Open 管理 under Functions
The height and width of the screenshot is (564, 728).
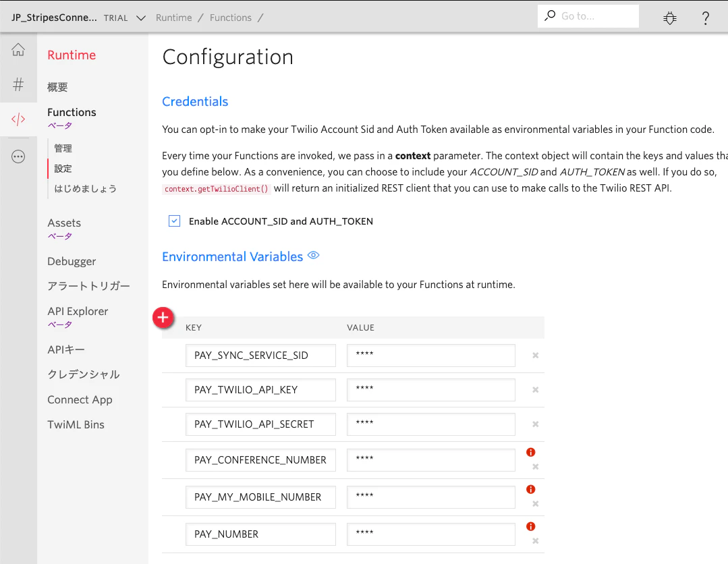tap(63, 148)
